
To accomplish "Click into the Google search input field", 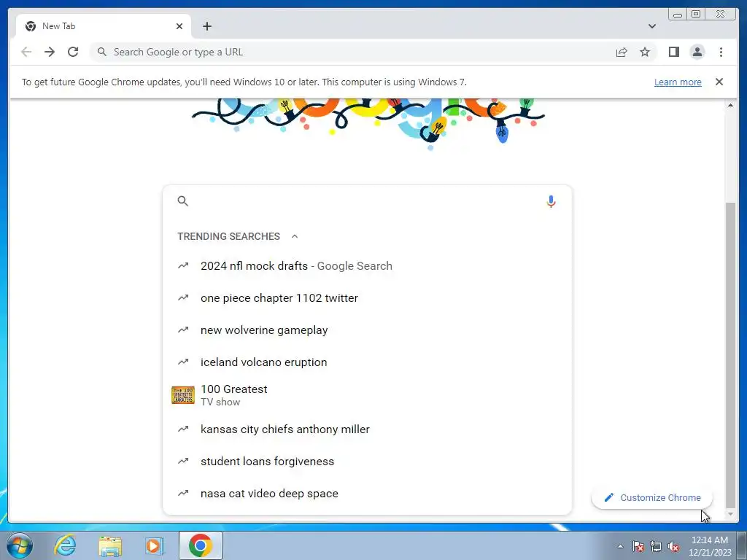I will tap(367, 201).
